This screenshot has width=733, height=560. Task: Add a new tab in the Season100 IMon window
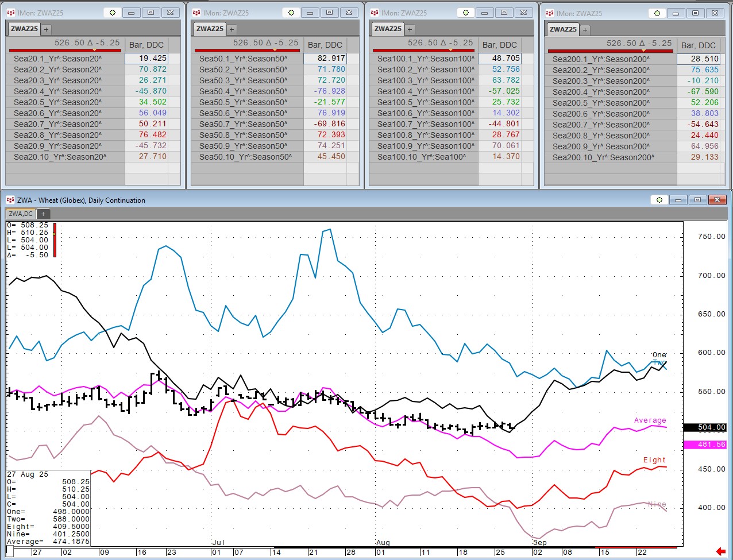click(410, 29)
